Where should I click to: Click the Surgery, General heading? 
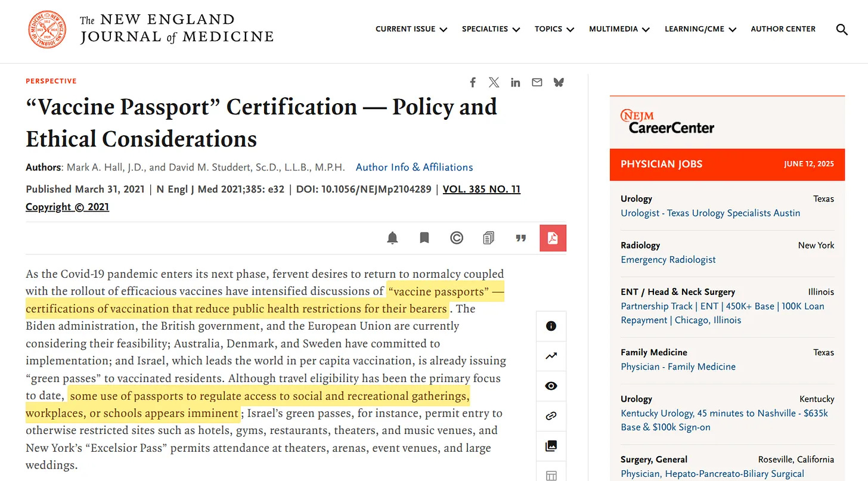tap(654, 460)
